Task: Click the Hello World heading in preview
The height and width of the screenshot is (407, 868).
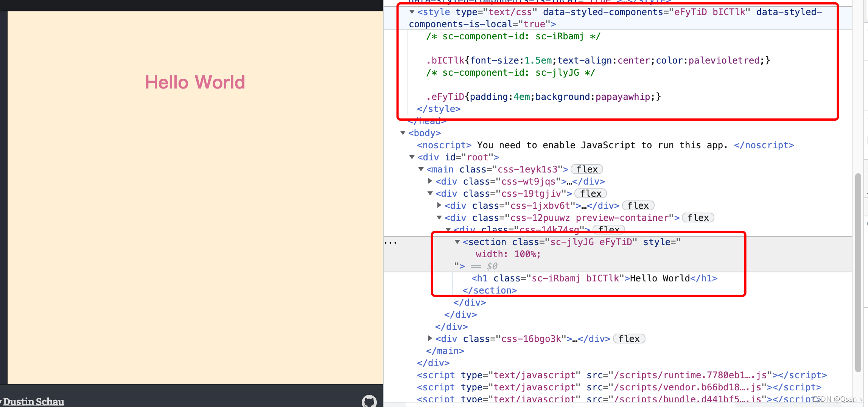Action: click(x=195, y=82)
